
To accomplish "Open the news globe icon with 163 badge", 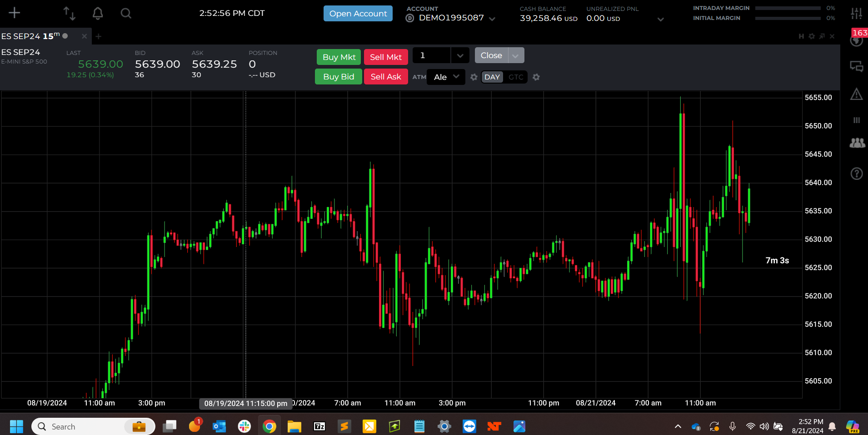I will pyautogui.click(x=857, y=40).
